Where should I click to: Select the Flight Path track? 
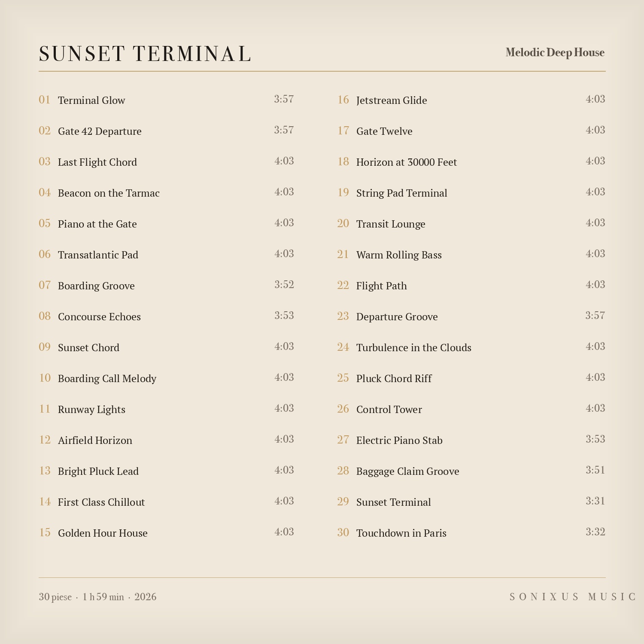[x=382, y=286]
